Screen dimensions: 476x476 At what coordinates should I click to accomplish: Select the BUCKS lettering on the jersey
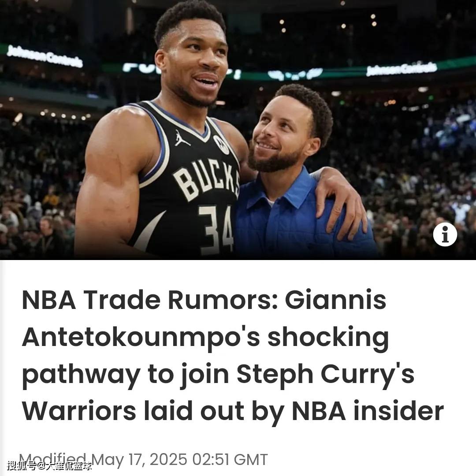tap(206, 180)
